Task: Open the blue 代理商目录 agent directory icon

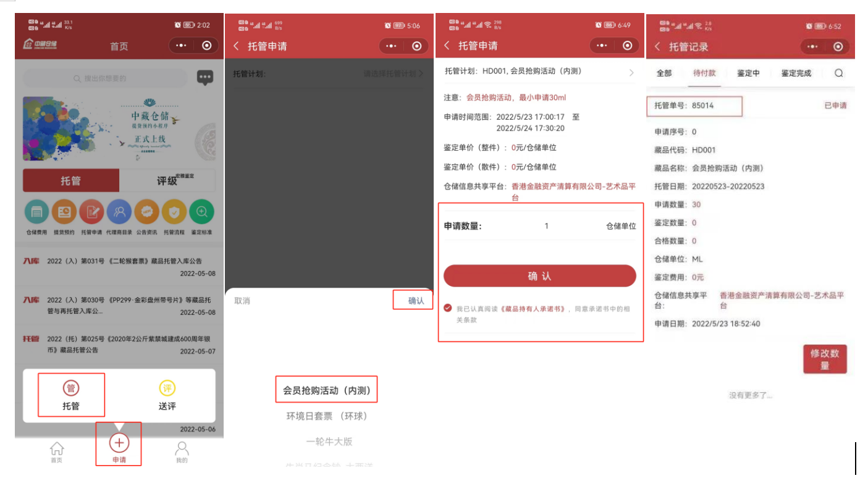Action: 119,212
